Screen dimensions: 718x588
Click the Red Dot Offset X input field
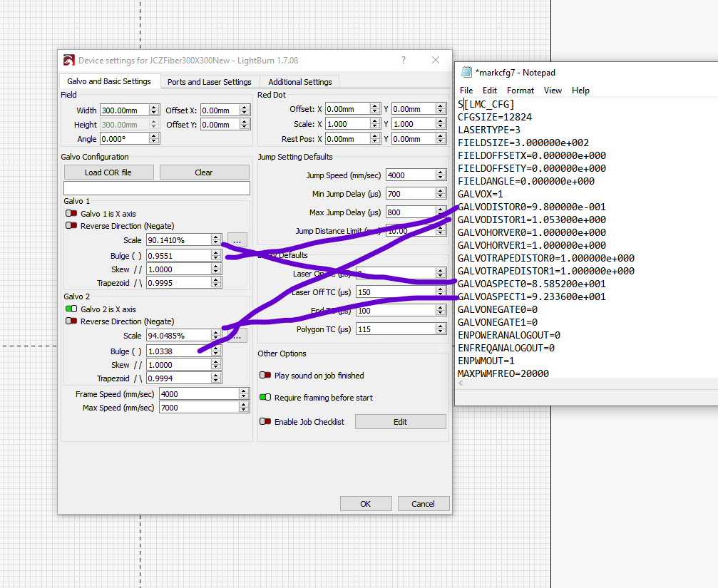tap(348, 109)
